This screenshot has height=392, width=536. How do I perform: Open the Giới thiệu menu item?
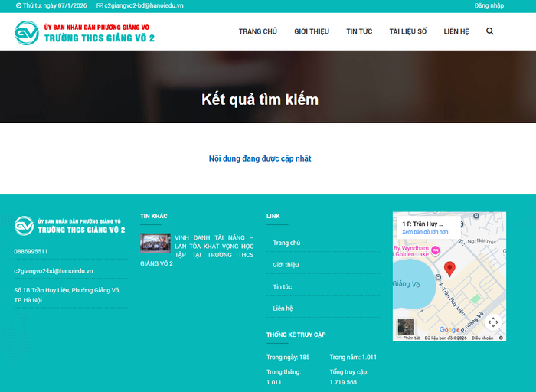click(x=312, y=31)
